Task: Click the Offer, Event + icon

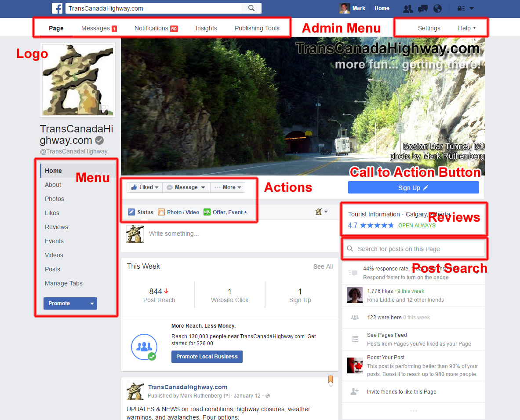Action: click(207, 212)
